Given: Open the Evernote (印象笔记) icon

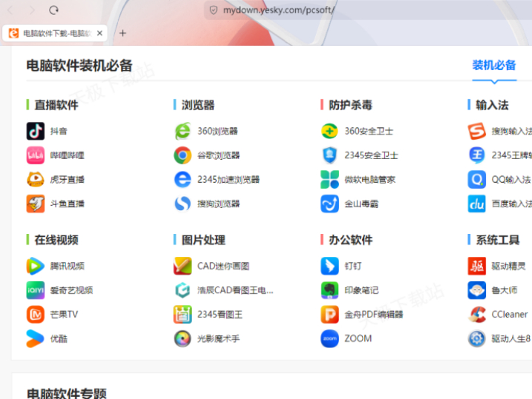Looking at the screenshot, I should tap(329, 290).
